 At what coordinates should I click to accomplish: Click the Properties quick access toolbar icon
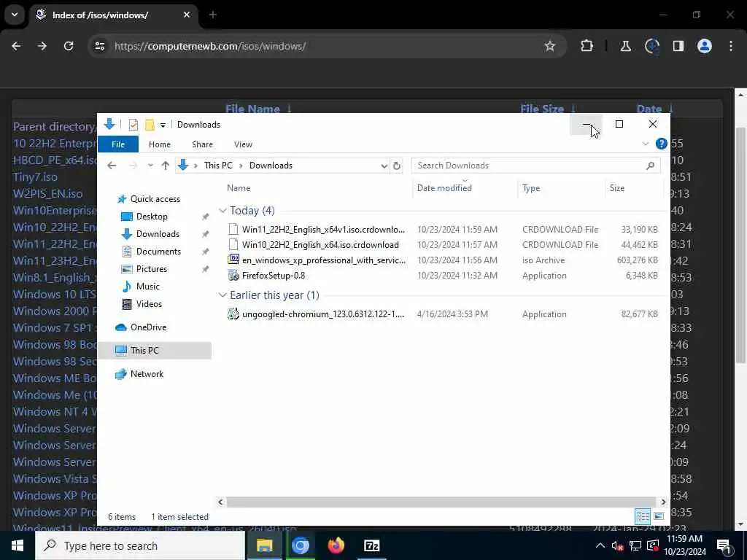coord(133,125)
